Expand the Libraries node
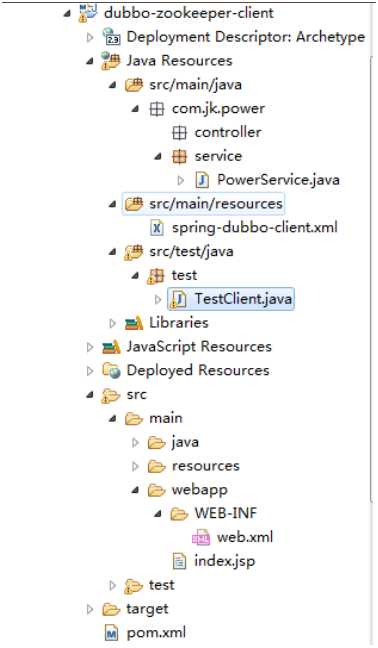This screenshot has height=648, width=378. (112, 323)
